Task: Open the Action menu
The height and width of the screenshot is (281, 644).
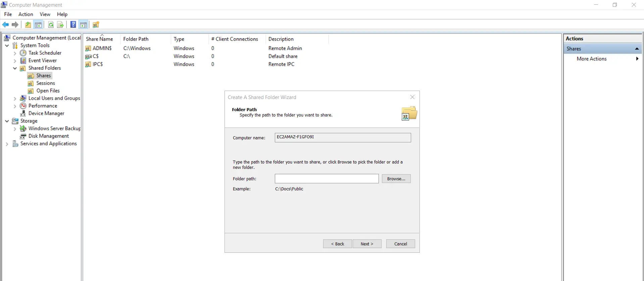Action: [x=26, y=14]
